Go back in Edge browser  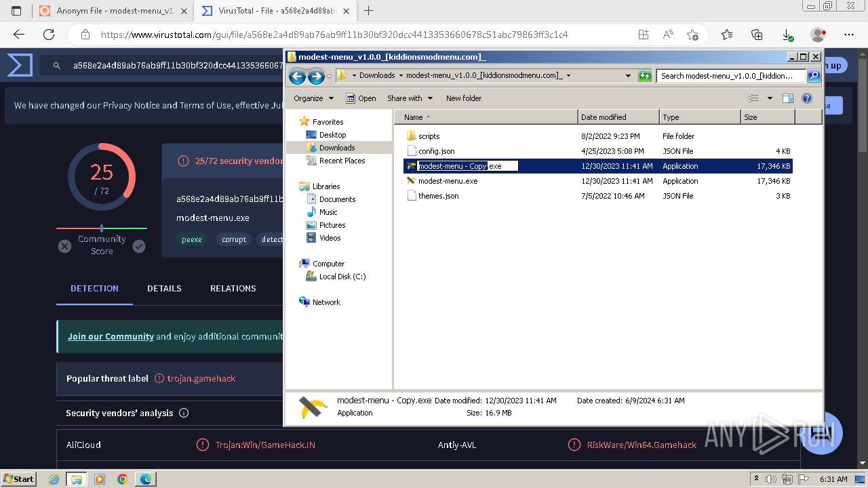tap(19, 35)
